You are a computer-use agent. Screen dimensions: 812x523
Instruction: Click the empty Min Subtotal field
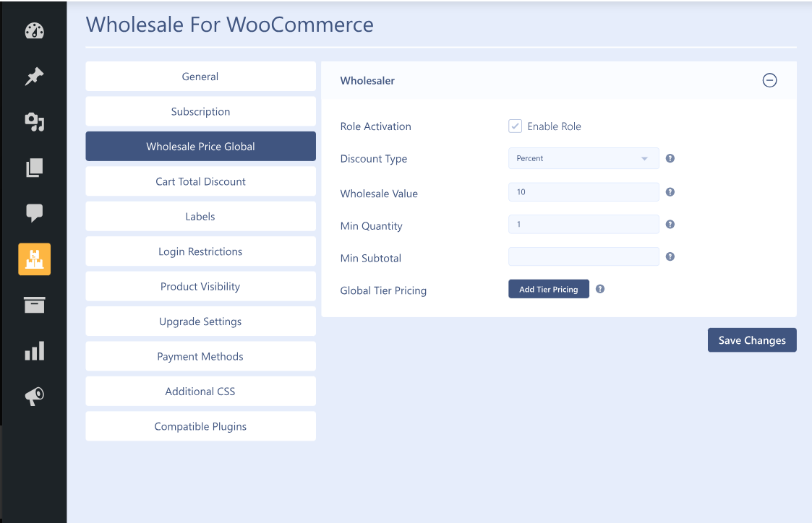pyautogui.click(x=584, y=256)
